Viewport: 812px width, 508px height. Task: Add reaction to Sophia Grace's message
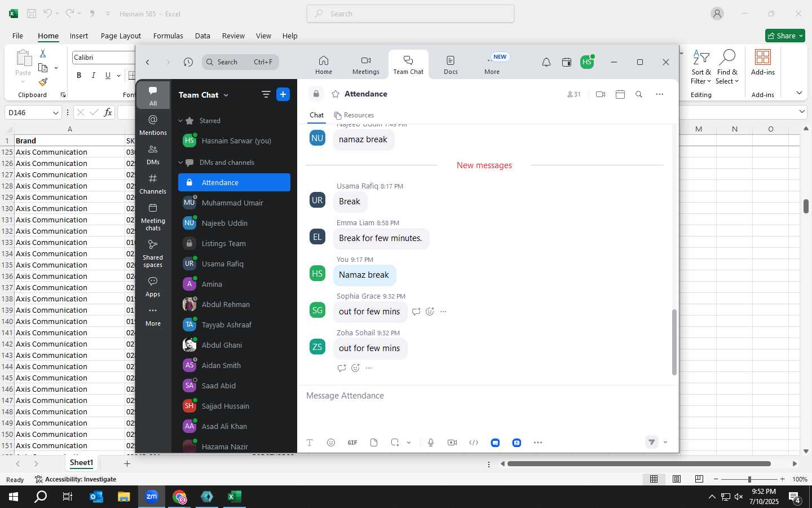[x=430, y=312]
